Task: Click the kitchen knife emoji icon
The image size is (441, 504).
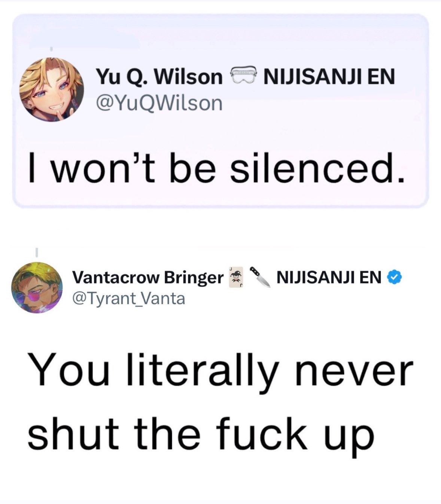Action: coord(260,277)
